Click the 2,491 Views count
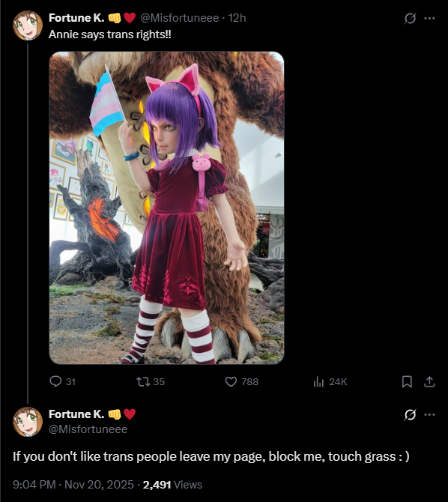Viewport: 448px width, 502px height. coord(172,484)
